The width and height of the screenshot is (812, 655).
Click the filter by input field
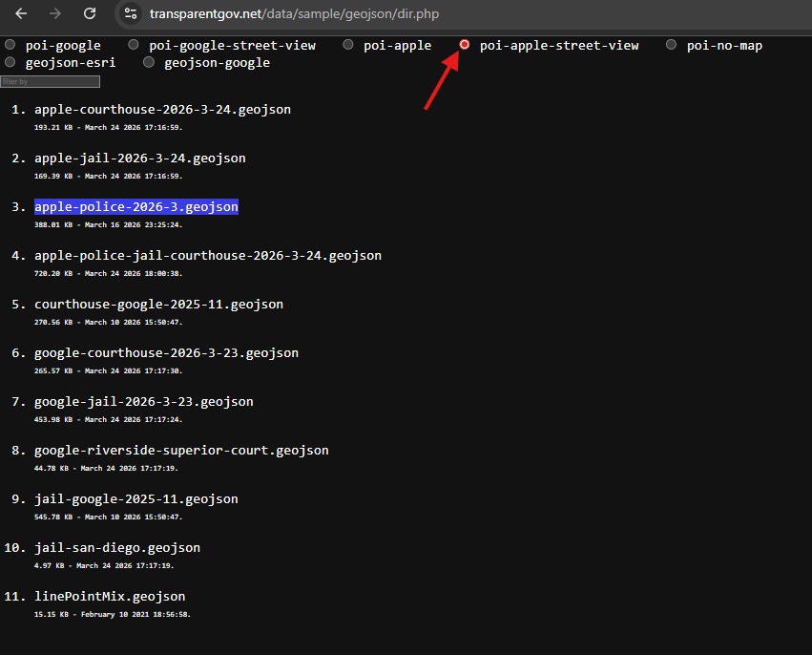click(x=50, y=82)
